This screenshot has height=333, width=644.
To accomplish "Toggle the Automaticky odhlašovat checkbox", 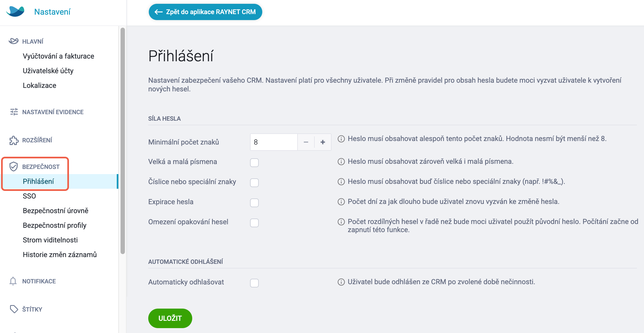I will pos(254,283).
